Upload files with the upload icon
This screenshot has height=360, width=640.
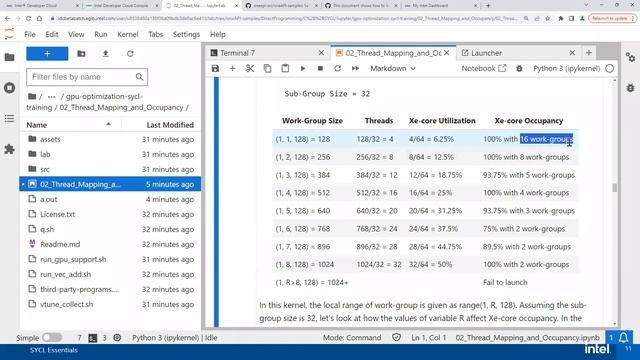point(105,53)
